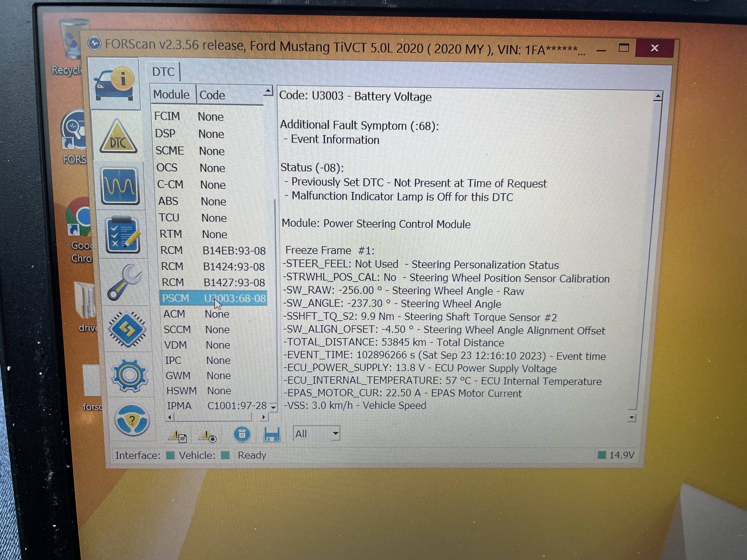The image size is (747, 560).
Task: Click module list scroll up arrow
Action: tap(268, 90)
